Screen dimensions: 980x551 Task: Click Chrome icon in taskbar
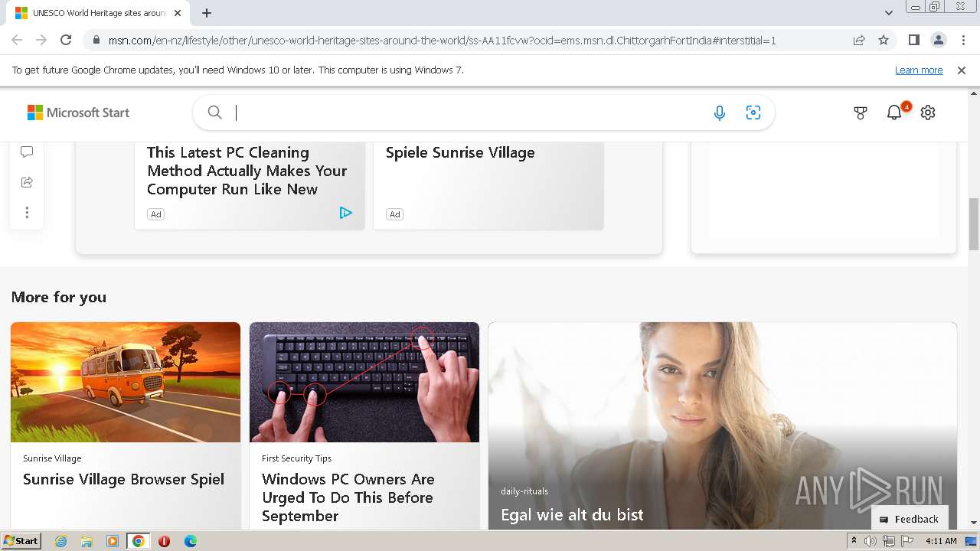tap(139, 541)
